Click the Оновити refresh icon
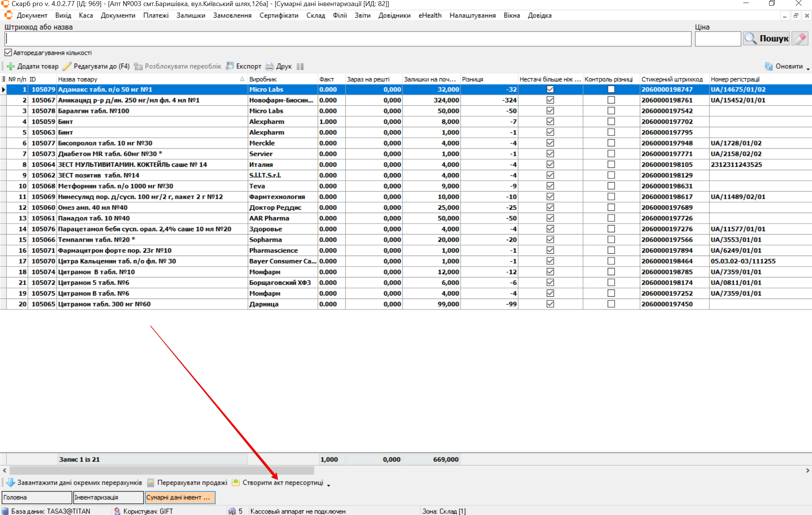The height and width of the screenshot is (515, 812). (769, 66)
